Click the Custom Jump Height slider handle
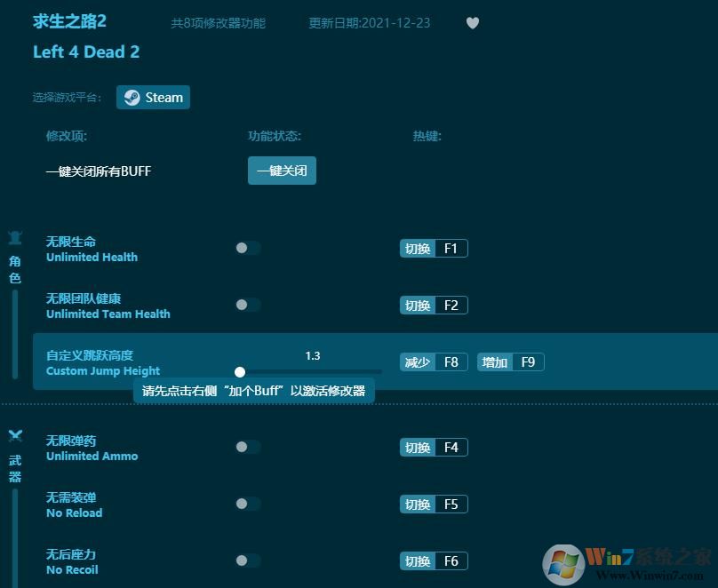The image size is (718, 588). 240,372
